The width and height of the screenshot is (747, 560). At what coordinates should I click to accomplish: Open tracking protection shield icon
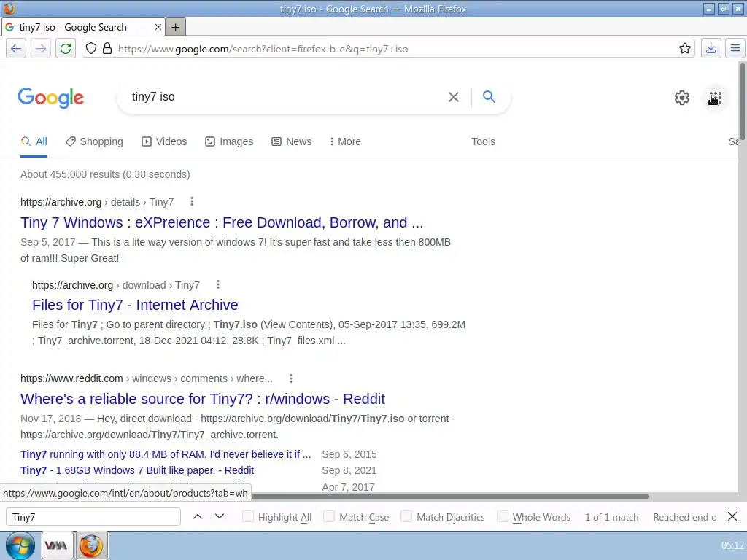point(91,49)
